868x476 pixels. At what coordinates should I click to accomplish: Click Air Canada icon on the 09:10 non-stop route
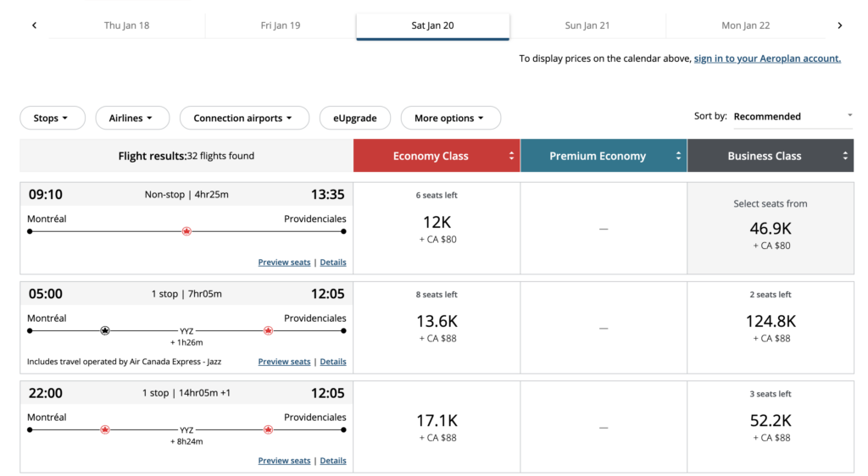(186, 231)
